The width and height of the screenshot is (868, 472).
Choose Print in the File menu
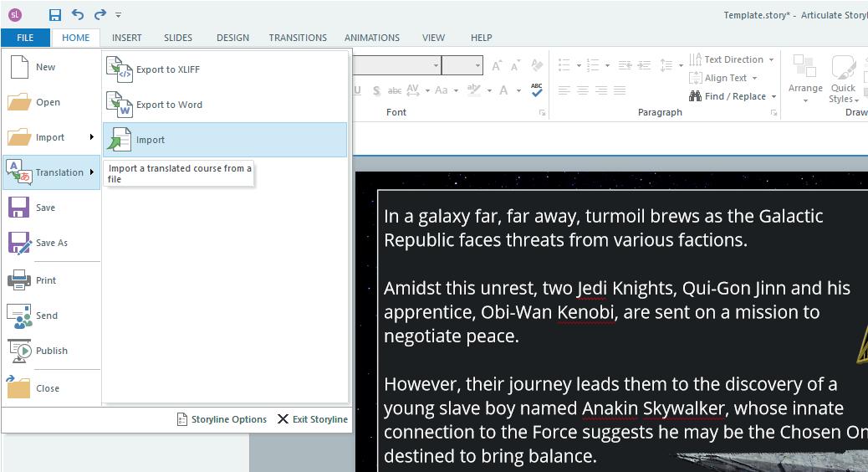tap(52, 280)
